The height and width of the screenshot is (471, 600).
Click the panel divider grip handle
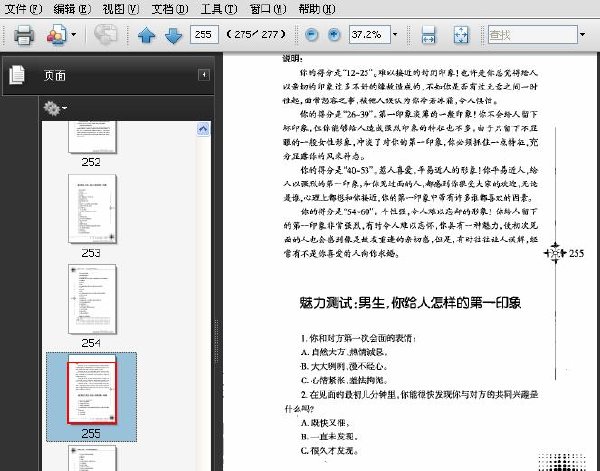pyautogui.click(x=217, y=341)
